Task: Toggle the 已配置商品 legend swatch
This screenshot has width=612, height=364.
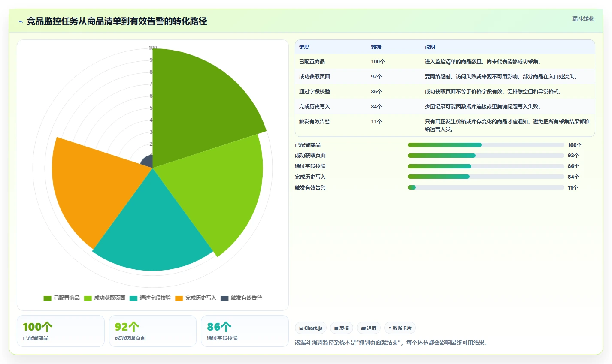Action: pos(47,298)
